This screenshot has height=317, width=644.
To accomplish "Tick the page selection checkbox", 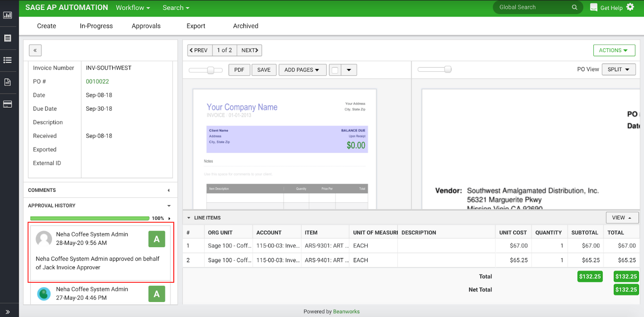I will coord(335,70).
